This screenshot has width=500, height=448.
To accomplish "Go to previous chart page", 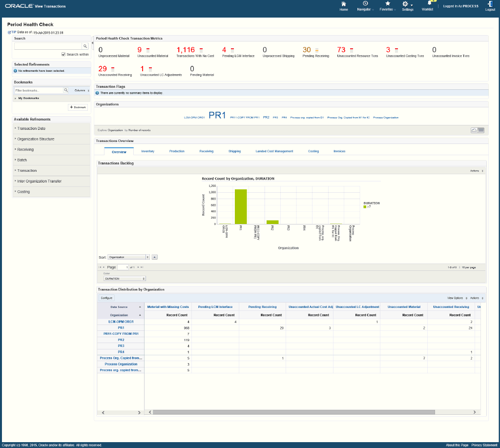I will pos(104,267).
